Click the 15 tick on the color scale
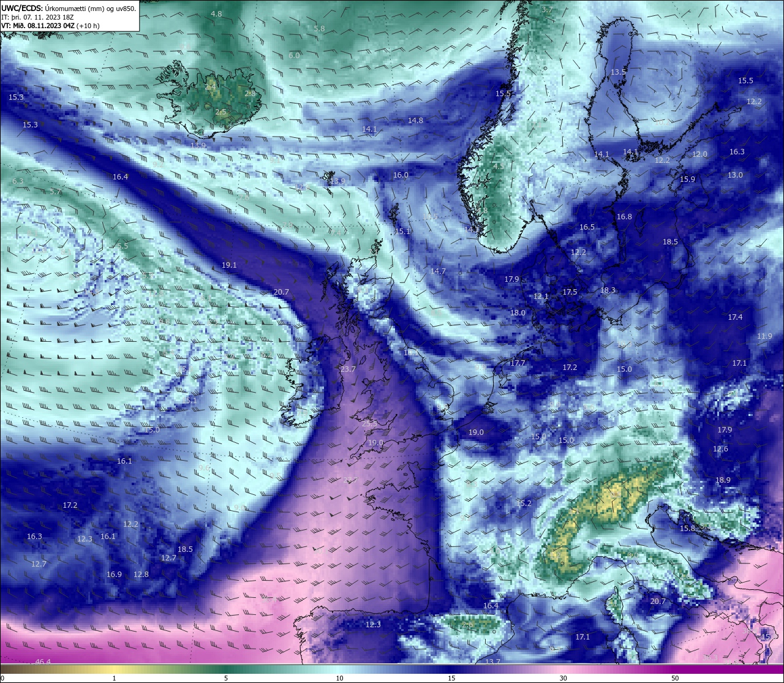784x683 pixels. pos(451,678)
